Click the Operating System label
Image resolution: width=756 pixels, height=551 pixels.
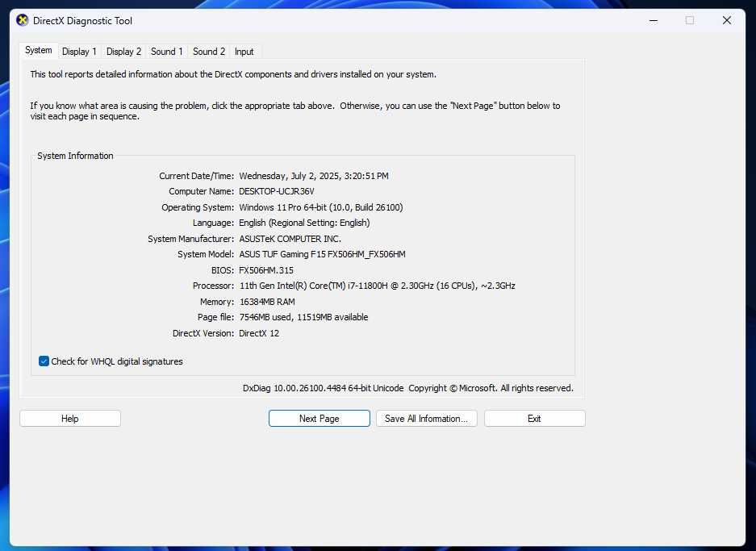(198, 207)
